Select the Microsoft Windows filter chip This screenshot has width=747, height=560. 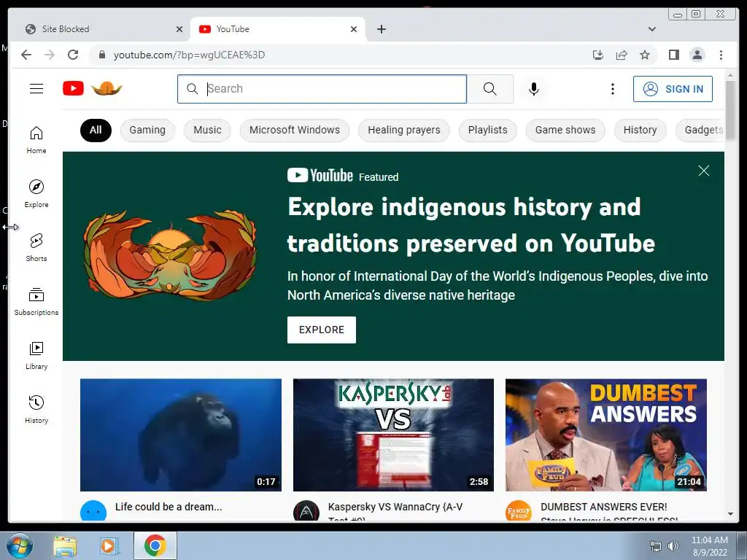click(295, 130)
